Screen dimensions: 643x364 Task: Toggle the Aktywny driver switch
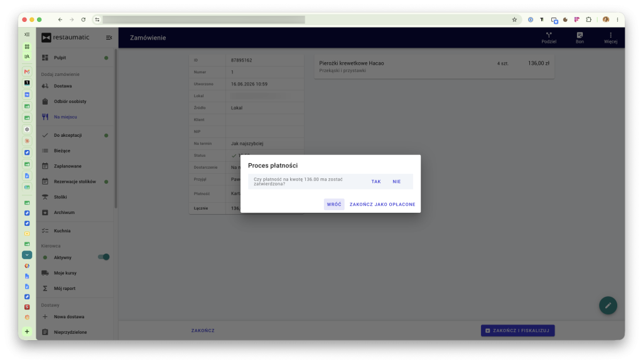[x=104, y=257]
